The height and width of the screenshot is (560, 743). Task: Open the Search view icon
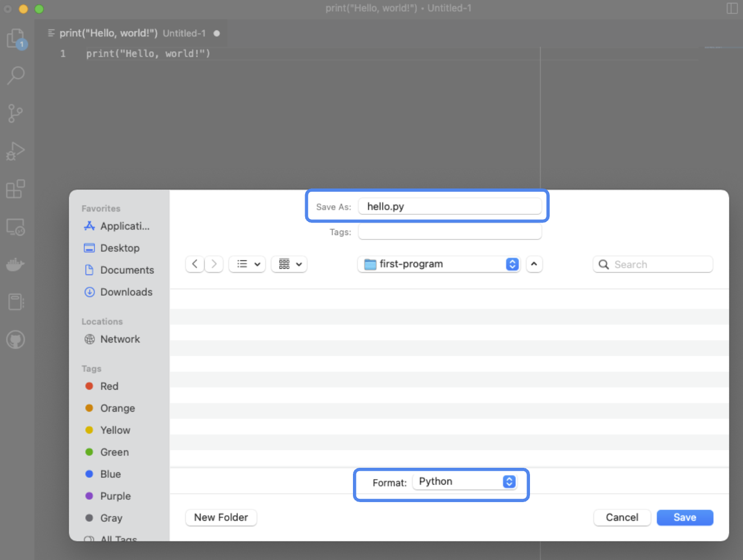pyautogui.click(x=16, y=75)
